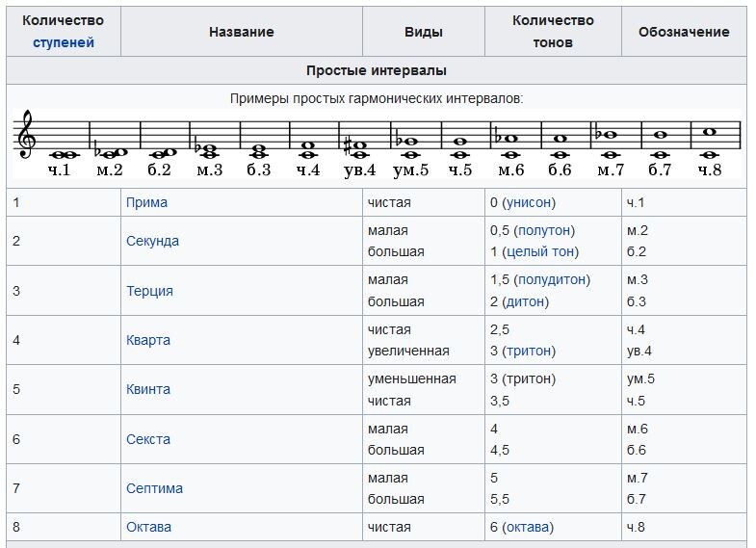Image resolution: width=756 pixels, height=548 pixels.
Task: Follow the 'полудитон' link
Action: click(x=552, y=280)
